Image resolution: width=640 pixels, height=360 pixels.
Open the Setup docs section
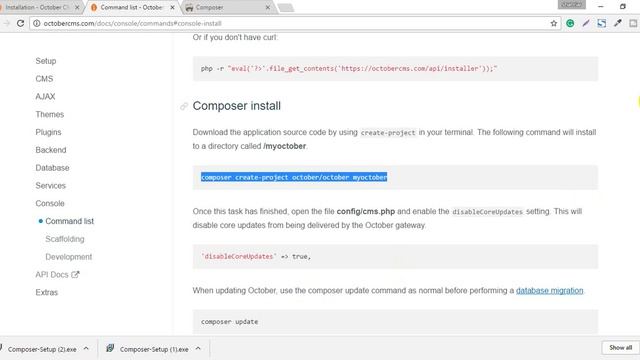[x=46, y=61]
